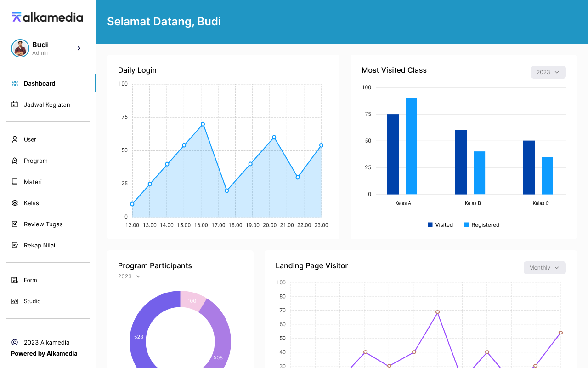Click the donut segment labeled 100
The image size is (588, 368).
[192, 300]
